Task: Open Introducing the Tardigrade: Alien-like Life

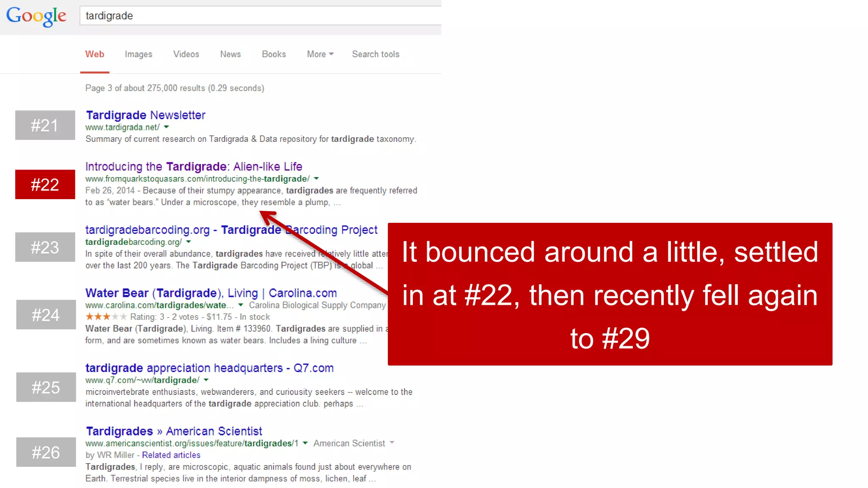Action: 194,166
